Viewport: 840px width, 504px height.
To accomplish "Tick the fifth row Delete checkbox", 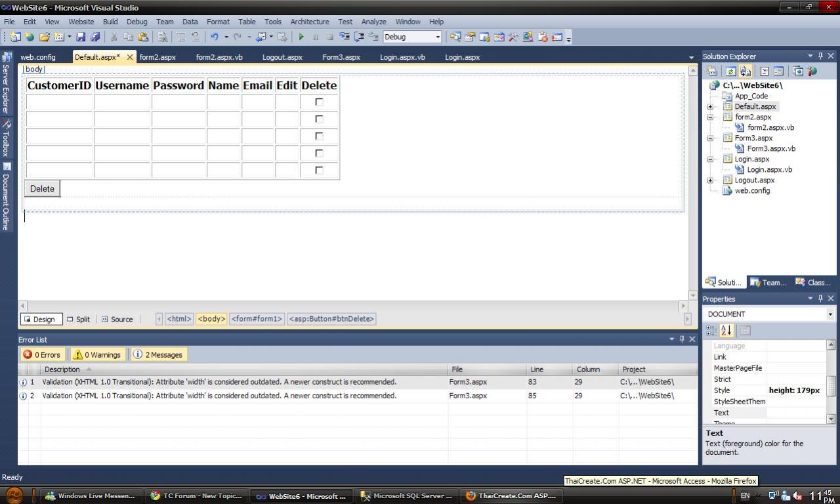I will click(x=319, y=170).
